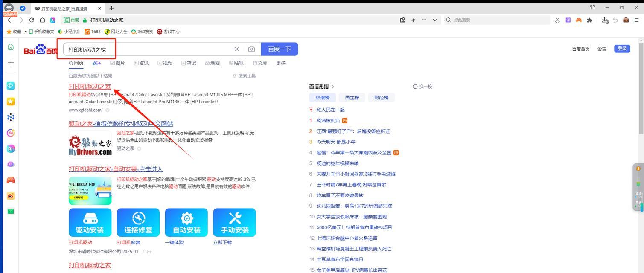Click the plus add icon in the left sidebar
The height and width of the screenshot is (273, 644).
tap(11, 62)
